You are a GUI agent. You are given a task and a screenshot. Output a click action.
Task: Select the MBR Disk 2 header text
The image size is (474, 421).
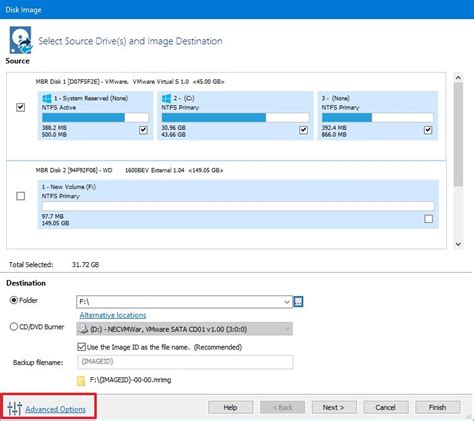(x=129, y=170)
